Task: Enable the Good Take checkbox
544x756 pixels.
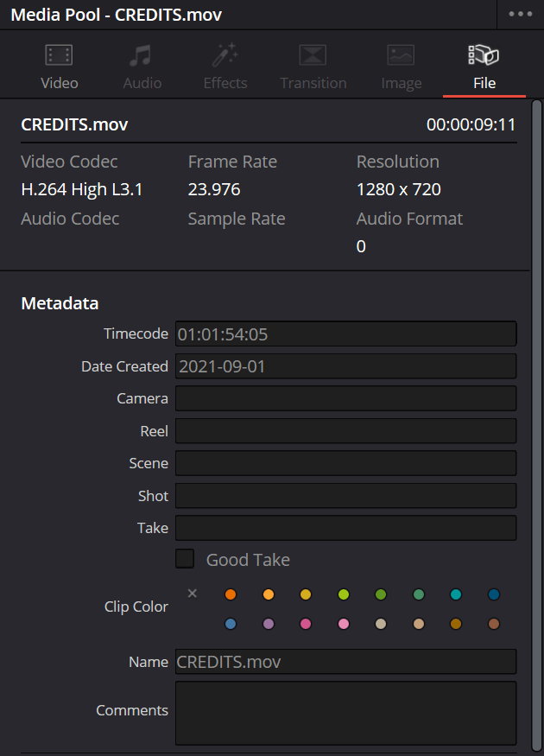Action: (185, 559)
